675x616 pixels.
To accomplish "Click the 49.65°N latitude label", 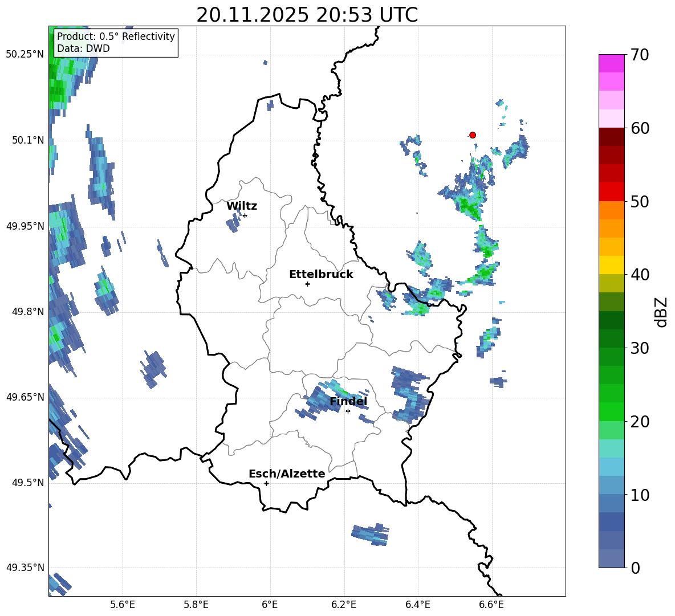I will 26,397.
